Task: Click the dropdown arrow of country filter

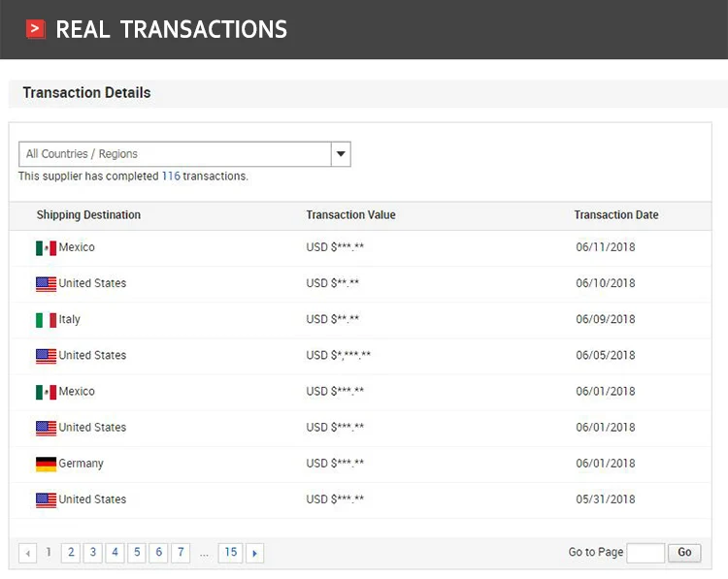Action: coord(340,154)
